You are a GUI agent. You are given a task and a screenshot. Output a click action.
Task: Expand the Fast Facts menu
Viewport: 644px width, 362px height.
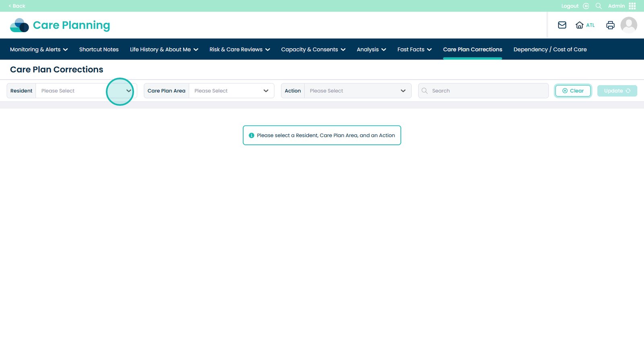coord(415,49)
